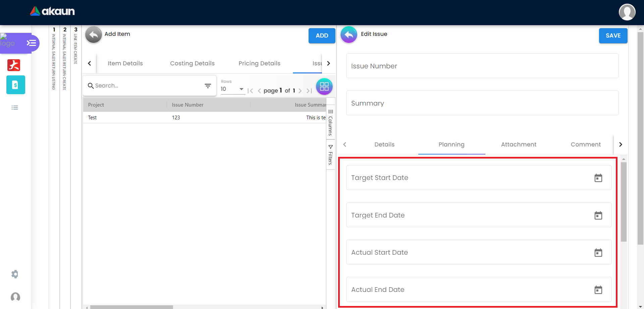This screenshot has height=309, width=644.
Task: Open the Comment tab
Action: point(586,144)
